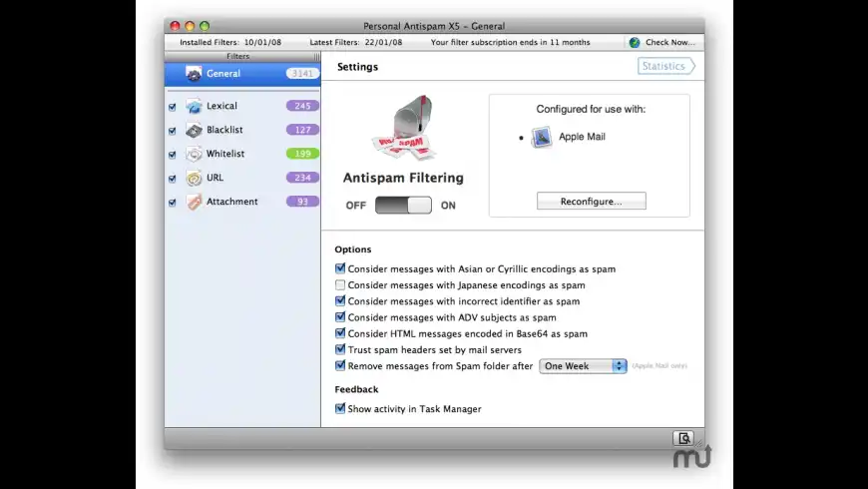Uncheck Asian or Cyrillic encodings as spam
Viewport: 868px width, 489px height.
pos(340,268)
